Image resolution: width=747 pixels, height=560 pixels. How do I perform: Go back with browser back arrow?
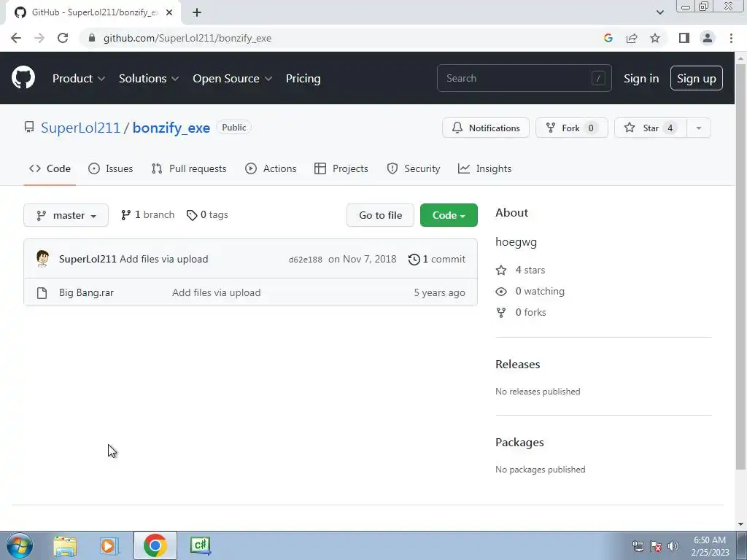(16, 38)
